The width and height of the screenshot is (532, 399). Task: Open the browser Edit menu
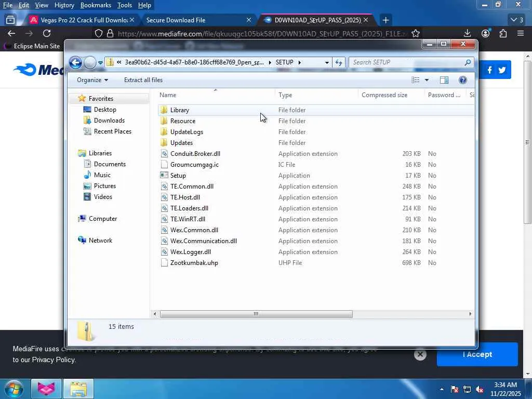tap(23, 5)
